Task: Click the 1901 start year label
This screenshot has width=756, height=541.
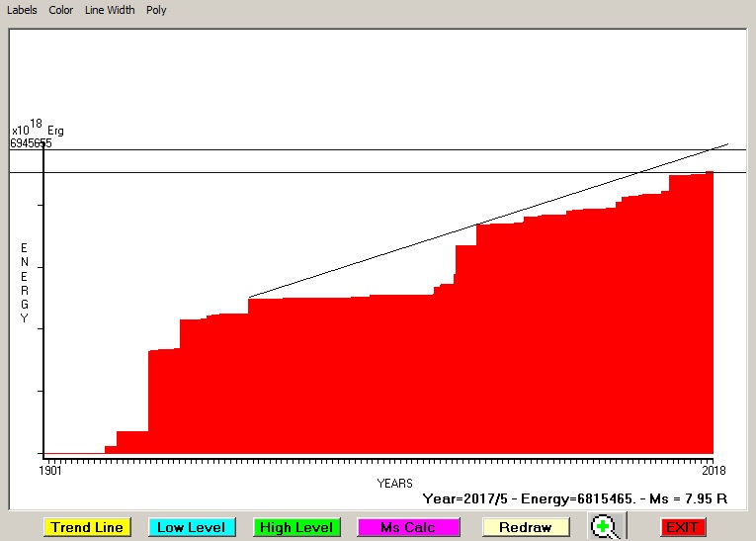Action: pos(50,471)
